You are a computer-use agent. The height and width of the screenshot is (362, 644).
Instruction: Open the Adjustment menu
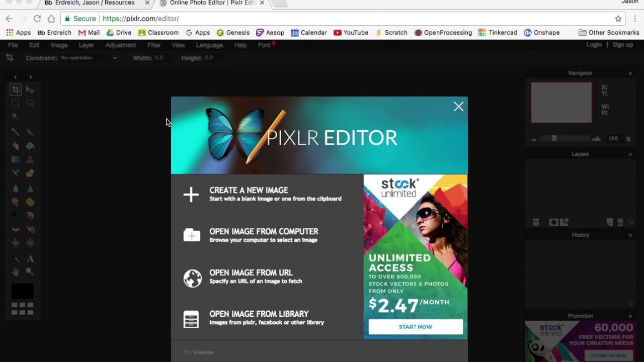point(121,45)
